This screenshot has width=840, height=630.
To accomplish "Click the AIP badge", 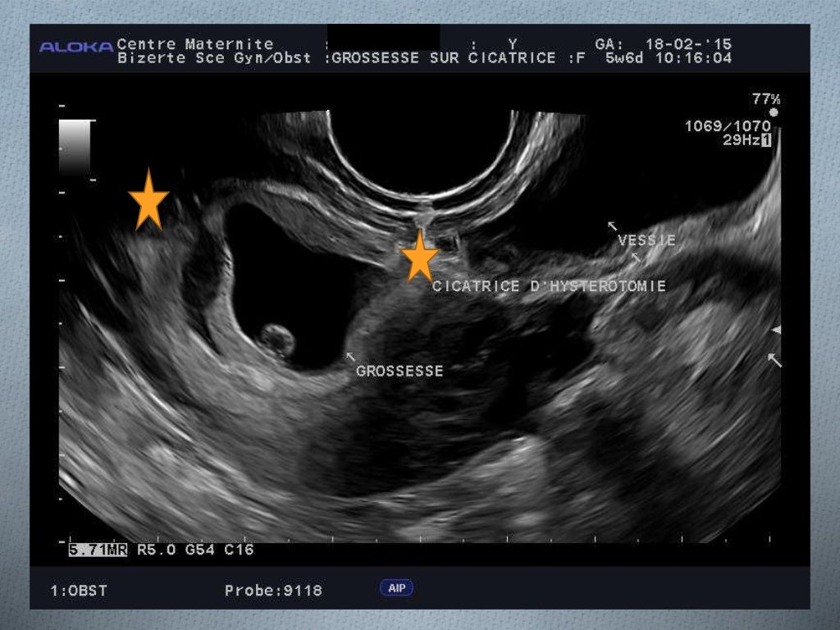I will [396, 588].
